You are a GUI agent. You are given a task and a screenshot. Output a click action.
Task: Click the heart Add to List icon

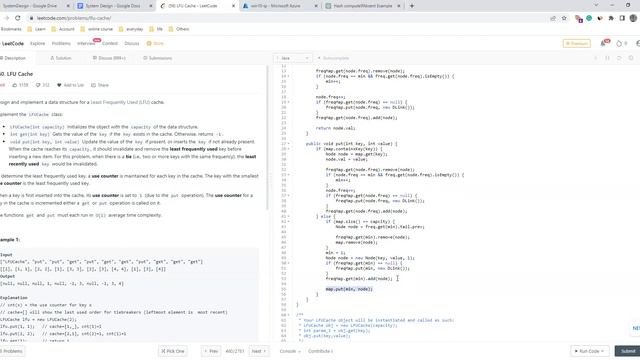[x=59, y=85]
